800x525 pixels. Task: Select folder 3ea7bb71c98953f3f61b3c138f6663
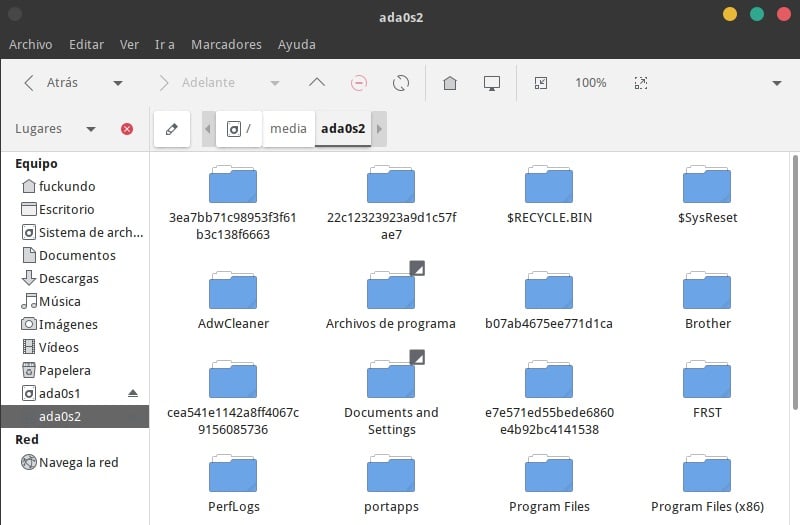(233, 203)
